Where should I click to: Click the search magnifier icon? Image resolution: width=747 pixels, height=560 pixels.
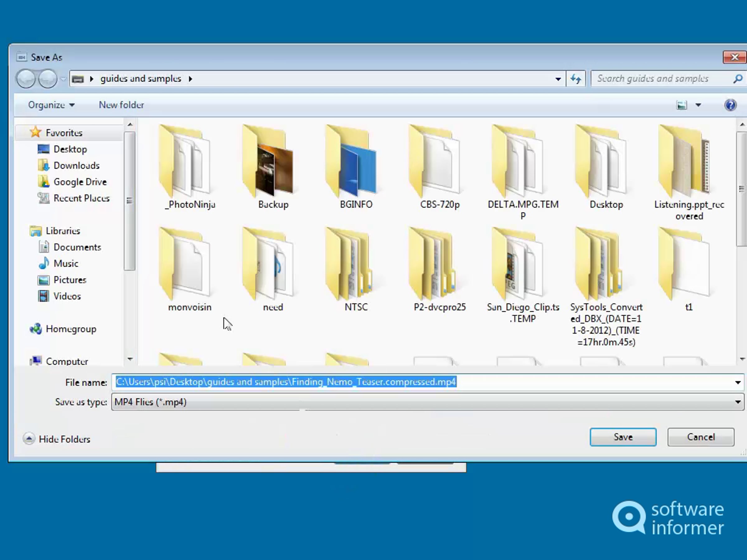(738, 79)
